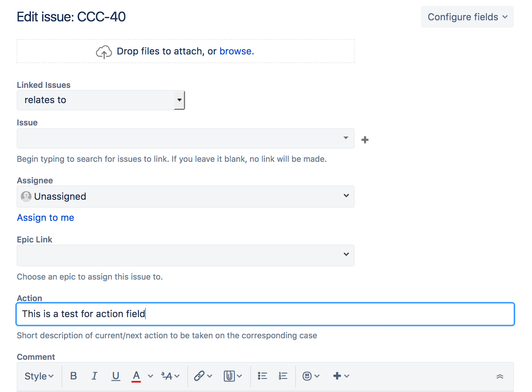Click the browse link to attach files
This screenshot has height=392, width=532.
[236, 51]
